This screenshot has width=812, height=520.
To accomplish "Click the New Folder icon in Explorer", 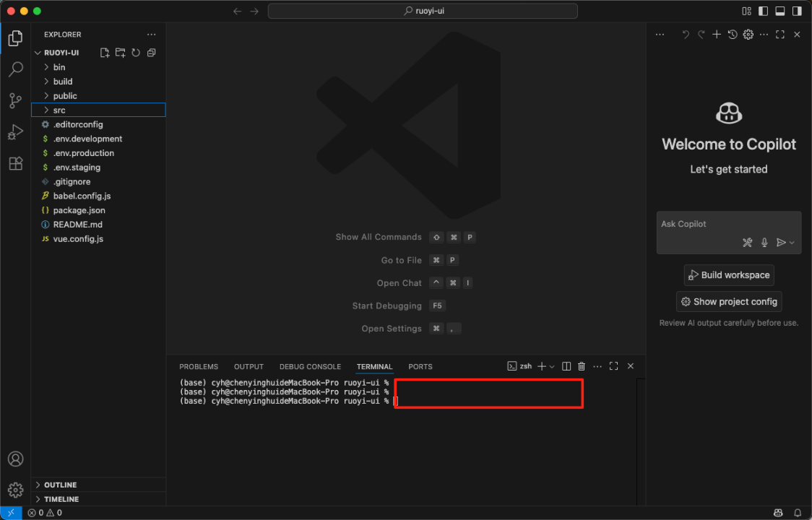I will 120,53.
